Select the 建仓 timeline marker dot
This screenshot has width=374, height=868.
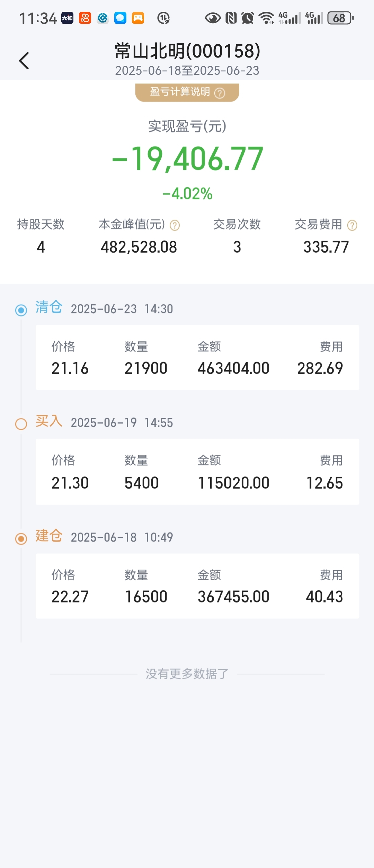pos(21,538)
